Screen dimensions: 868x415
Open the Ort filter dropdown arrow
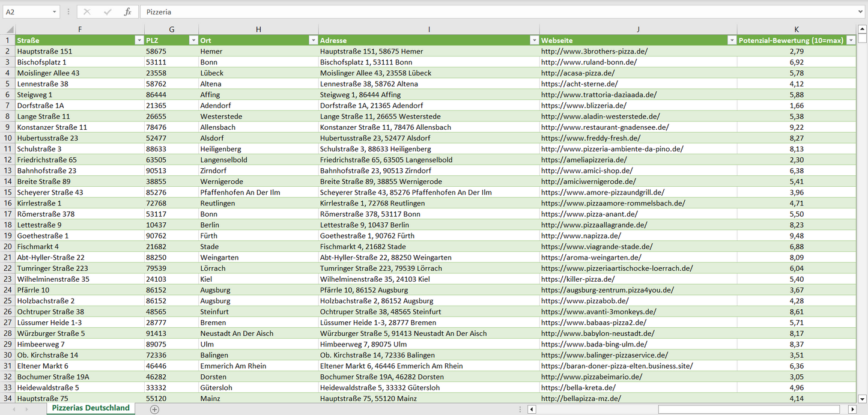pos(313,40)
